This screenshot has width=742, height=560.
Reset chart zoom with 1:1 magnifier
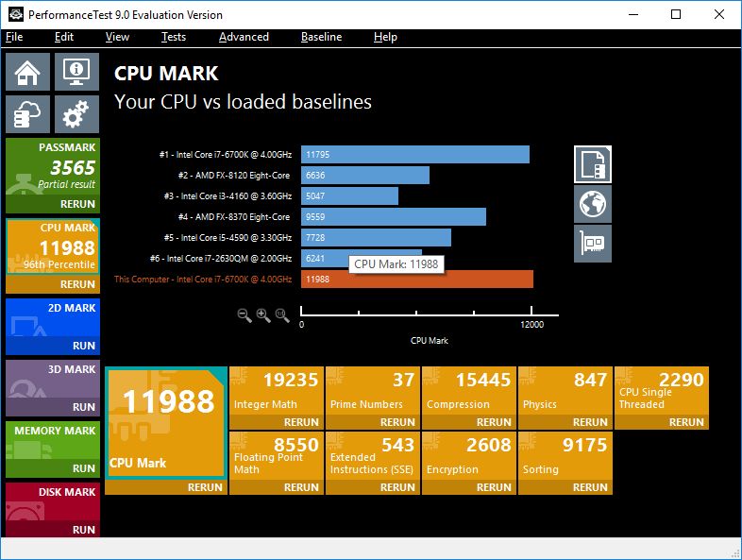pyautogui.click(x=282, y=315)
